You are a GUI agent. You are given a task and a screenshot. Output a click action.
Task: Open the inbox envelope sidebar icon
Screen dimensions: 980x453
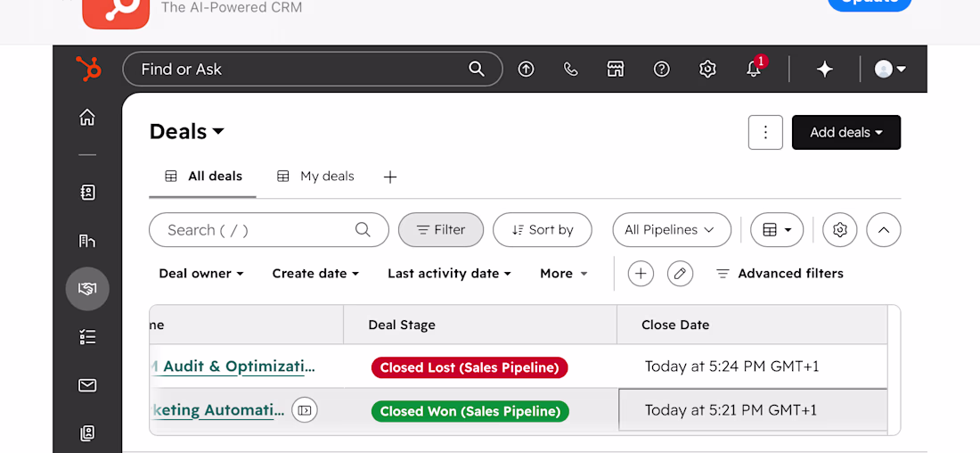coord(87,385)
